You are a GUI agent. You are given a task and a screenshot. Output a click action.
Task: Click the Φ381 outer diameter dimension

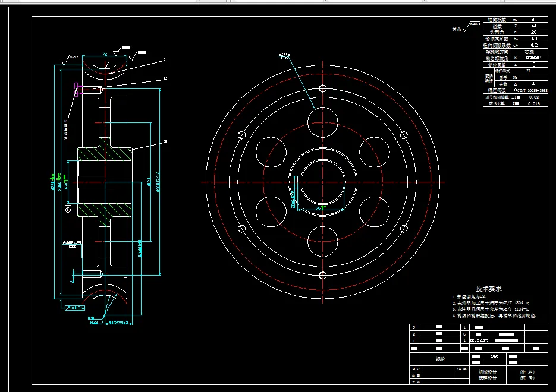pos(52,182)
